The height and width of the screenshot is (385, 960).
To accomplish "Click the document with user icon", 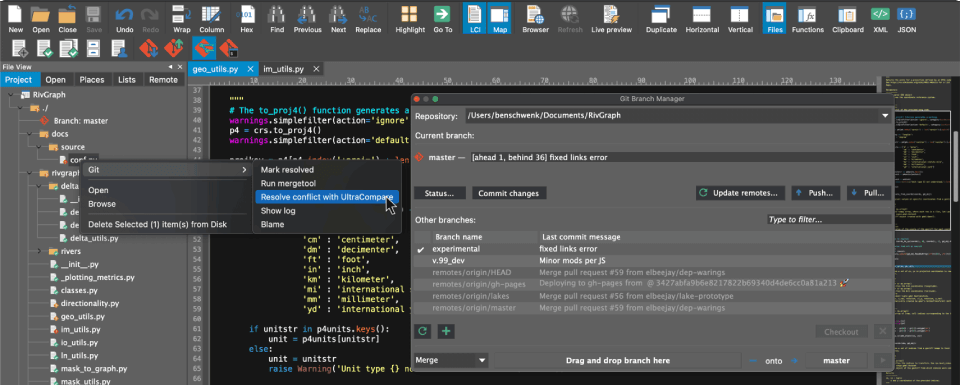I will click(x=118, y=48).
